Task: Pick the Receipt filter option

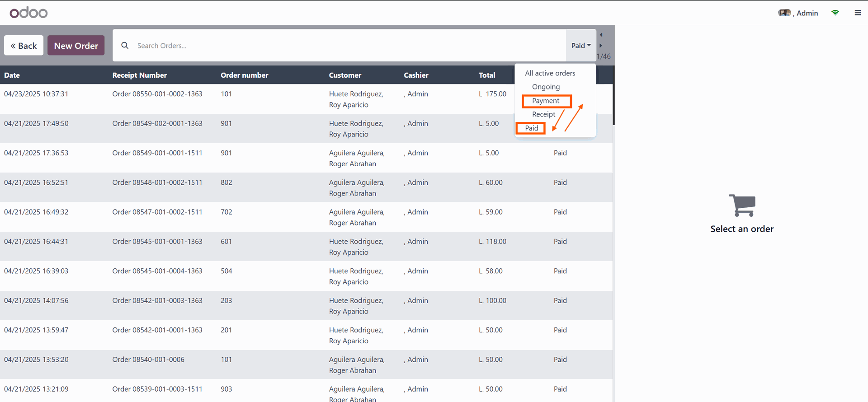Action: [543, 114]
